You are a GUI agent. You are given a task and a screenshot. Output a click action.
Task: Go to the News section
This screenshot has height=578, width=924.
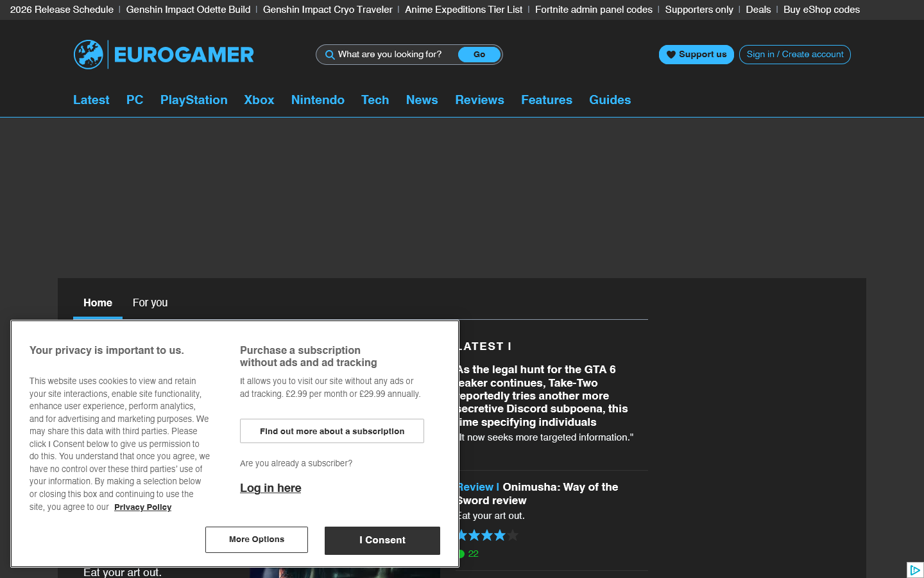click(422, 100)
